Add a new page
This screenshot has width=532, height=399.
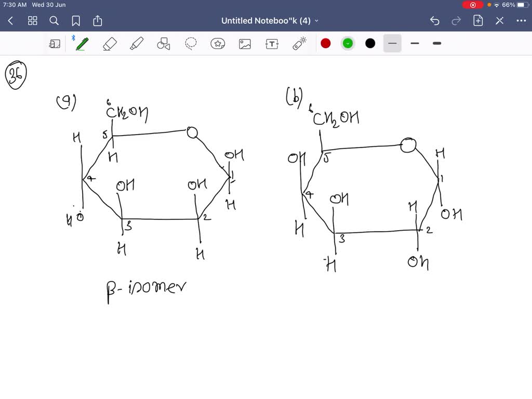[477, 21]
